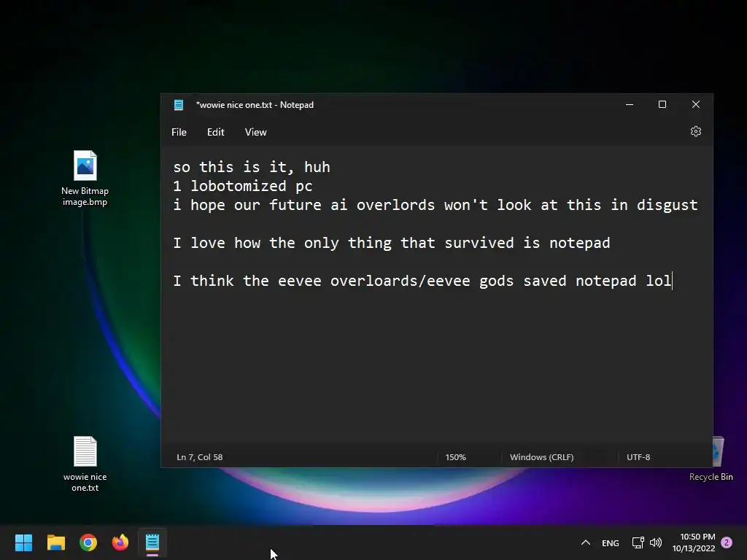Click Windows (CRLF) line ending indicator
The height and width of the screenshot is (560, 747).
coord(542,457)
